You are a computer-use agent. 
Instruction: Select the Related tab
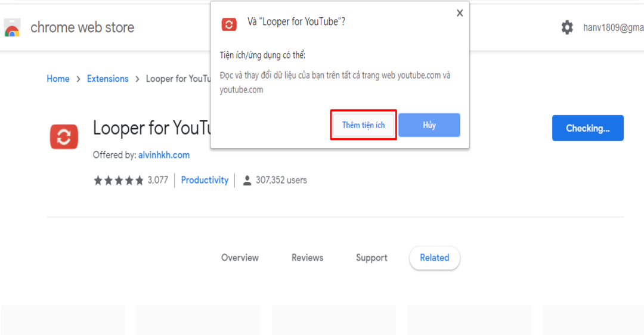[435, 258]
